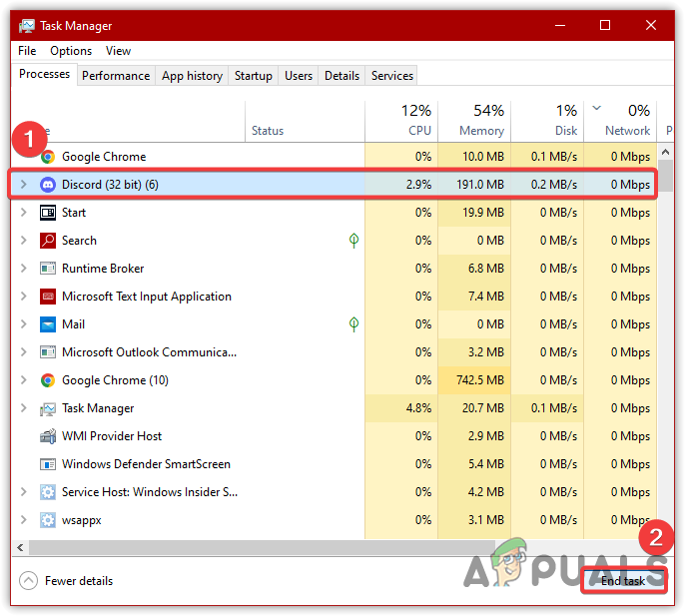This screenshot has height=616, width=685.
Task: Click the Fewer details arrow icon
Action: click(28, 581)
